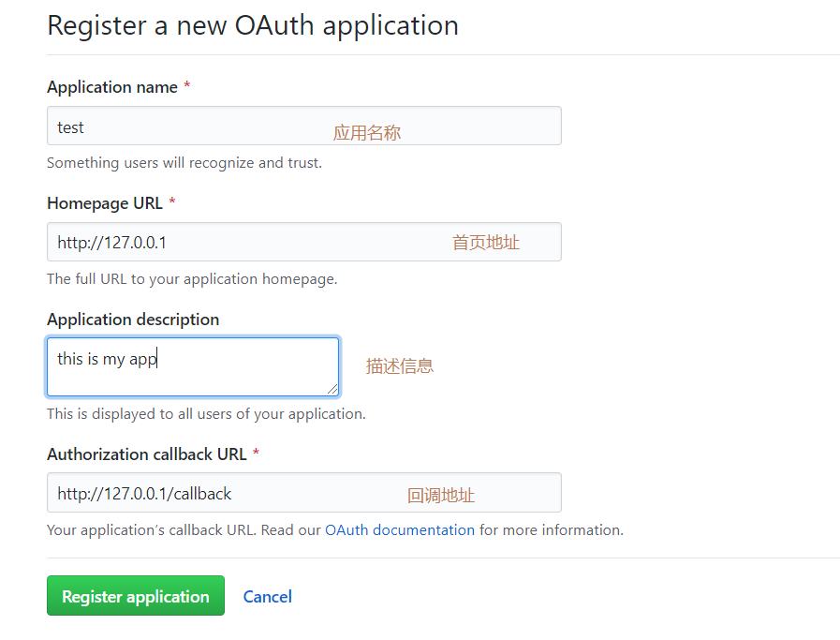This screenshot has width=840, height=640.
Task: Open the OAuth documentation link
Action: 399,529
